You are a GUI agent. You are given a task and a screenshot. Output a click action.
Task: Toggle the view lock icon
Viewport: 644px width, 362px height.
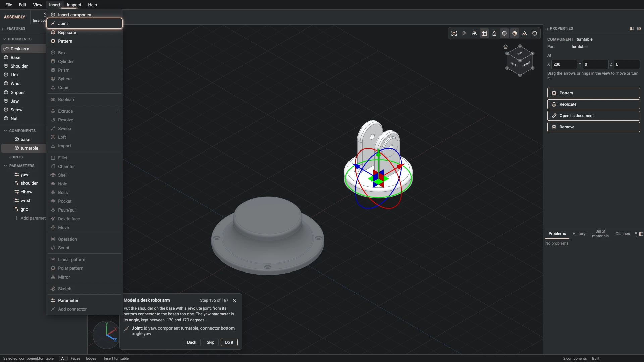tap(494, 33)
